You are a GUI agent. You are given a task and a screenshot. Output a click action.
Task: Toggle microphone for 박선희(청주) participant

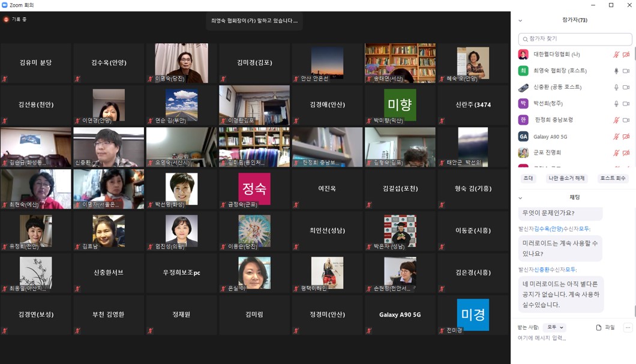click(x=616, y=104)
